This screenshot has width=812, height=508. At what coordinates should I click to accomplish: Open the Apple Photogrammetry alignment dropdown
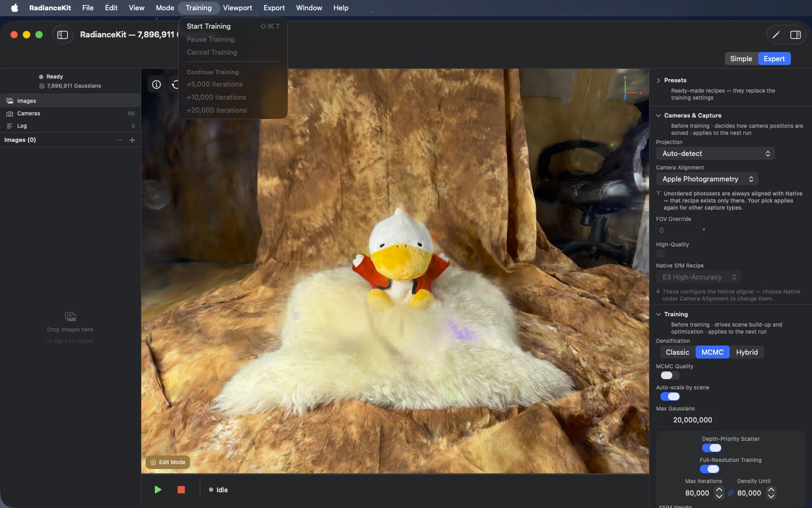(707, 179)
